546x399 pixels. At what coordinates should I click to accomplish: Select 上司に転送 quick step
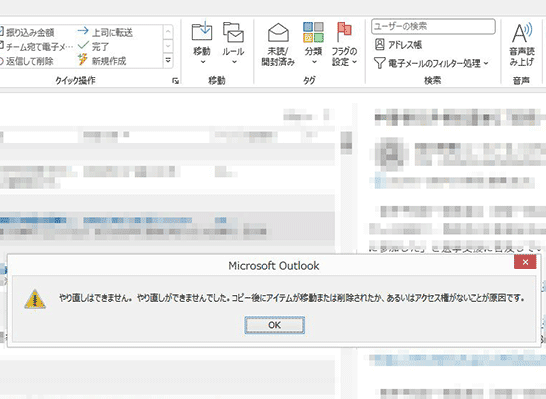tap(105, 32)
